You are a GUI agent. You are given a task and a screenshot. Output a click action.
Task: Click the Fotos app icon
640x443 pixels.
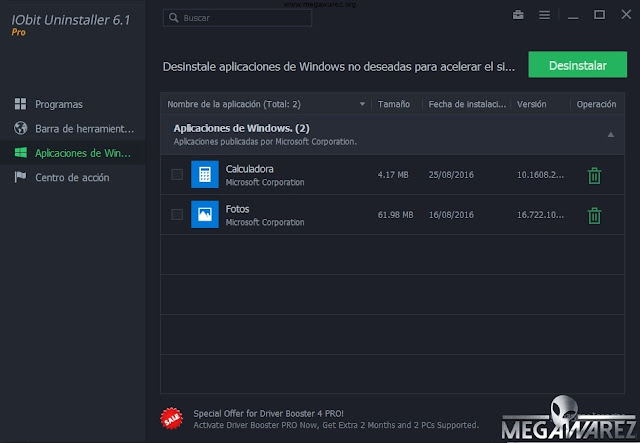point(205,214)
